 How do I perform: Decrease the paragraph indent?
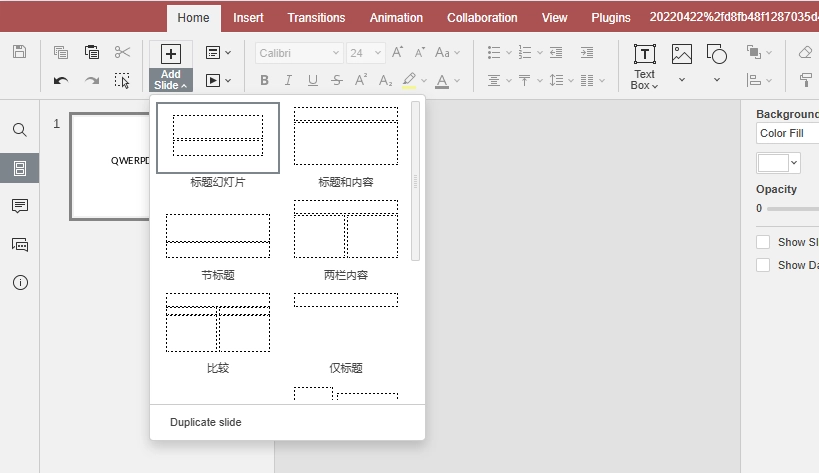(x=556, y=52)
